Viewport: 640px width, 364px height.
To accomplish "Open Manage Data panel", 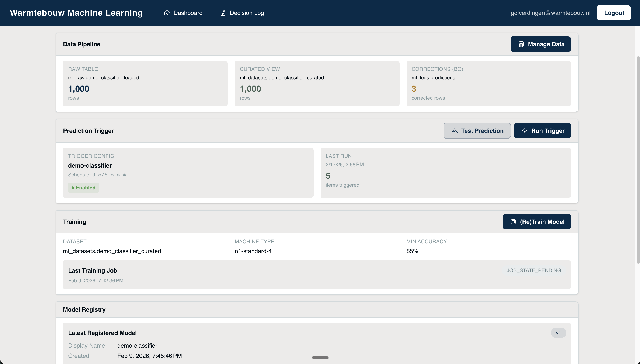I will 541,44.
